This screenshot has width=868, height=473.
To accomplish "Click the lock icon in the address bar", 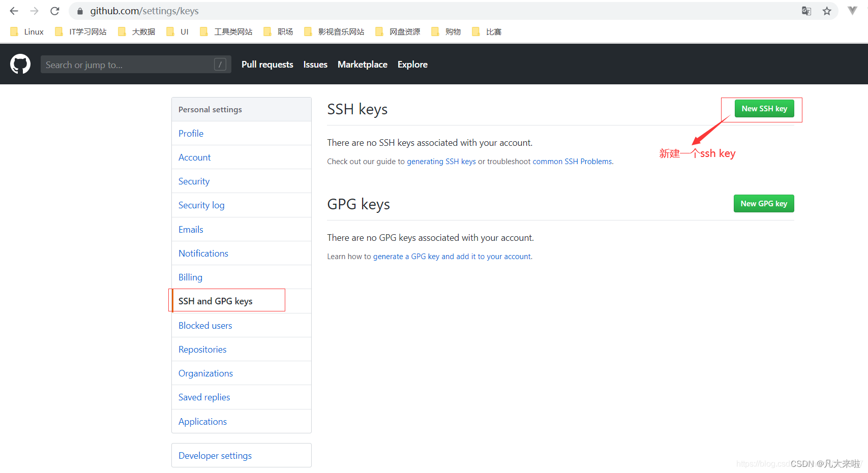I will pyautogui.click(x=79, y=11).
